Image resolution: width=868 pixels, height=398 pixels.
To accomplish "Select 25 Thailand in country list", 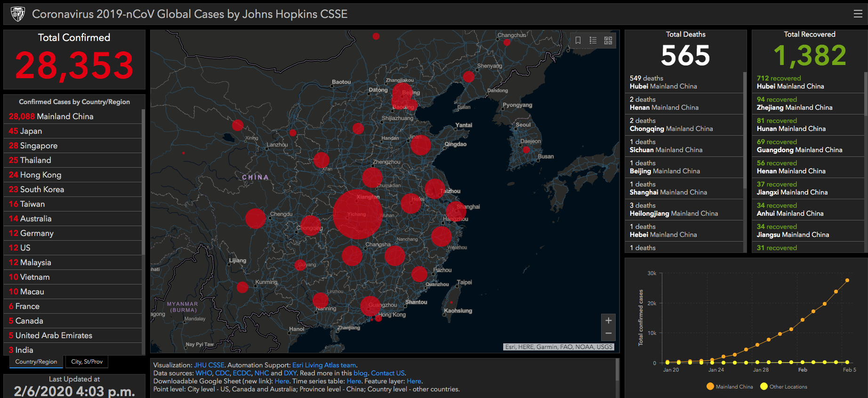I will pyautogui.click(x=72, y=160).
